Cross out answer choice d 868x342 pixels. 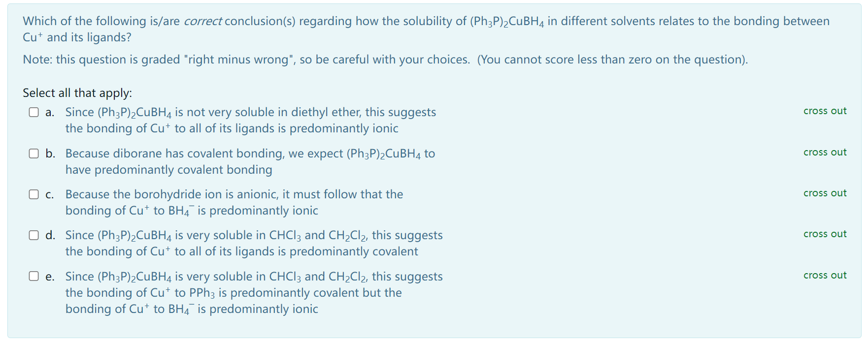(825, 234)
